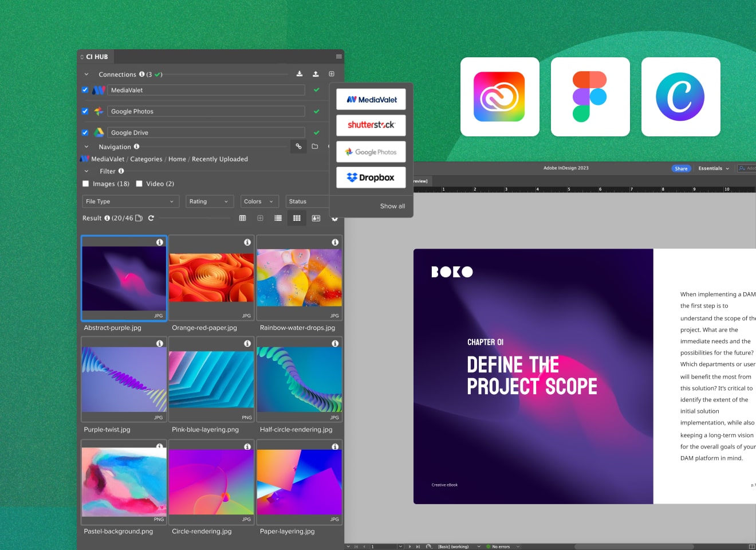
Task: Open the File Type dropdown
Action: [131, 202]
